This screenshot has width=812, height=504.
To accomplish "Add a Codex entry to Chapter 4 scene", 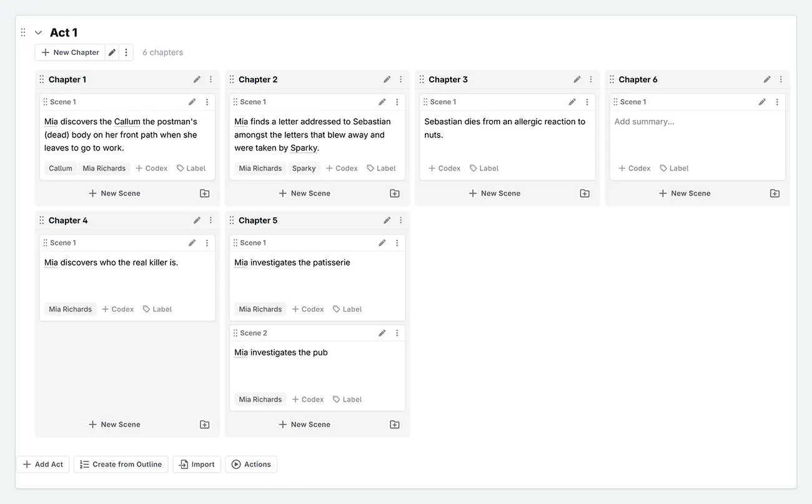I will pyautogui.click(x=118, y=309).
